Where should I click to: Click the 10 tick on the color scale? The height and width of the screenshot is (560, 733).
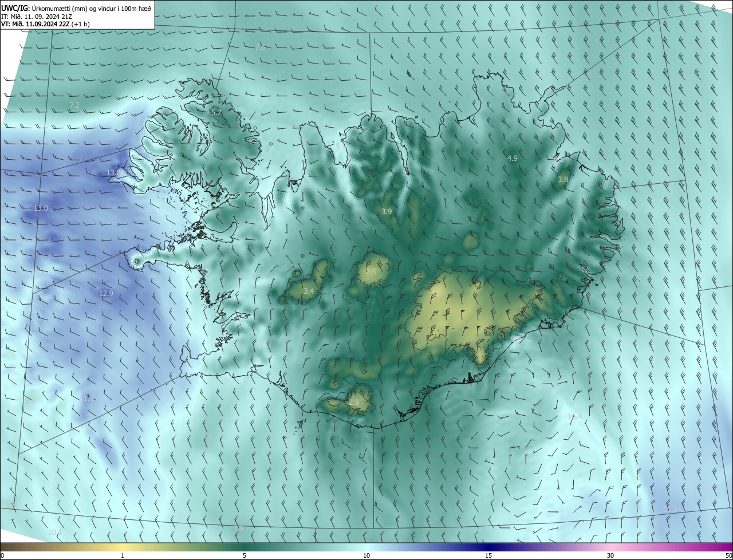coord(366,555)
